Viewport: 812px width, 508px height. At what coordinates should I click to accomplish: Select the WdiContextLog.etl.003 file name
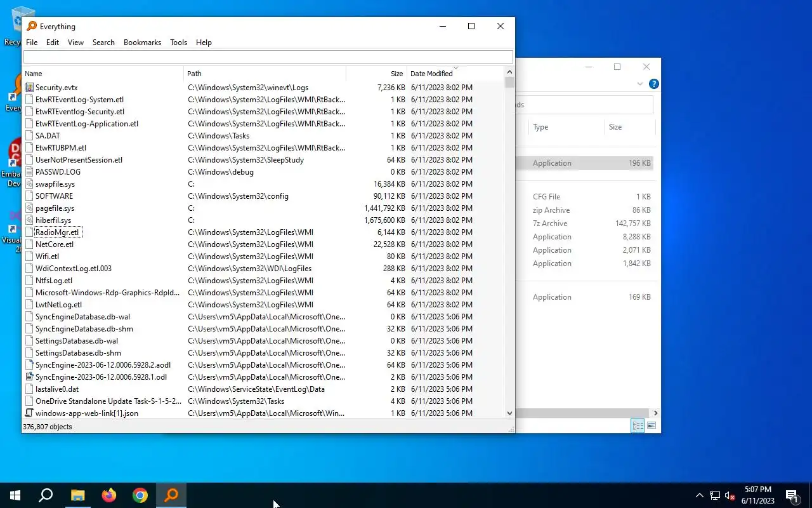pyautogui.click(x=74, y=269)
